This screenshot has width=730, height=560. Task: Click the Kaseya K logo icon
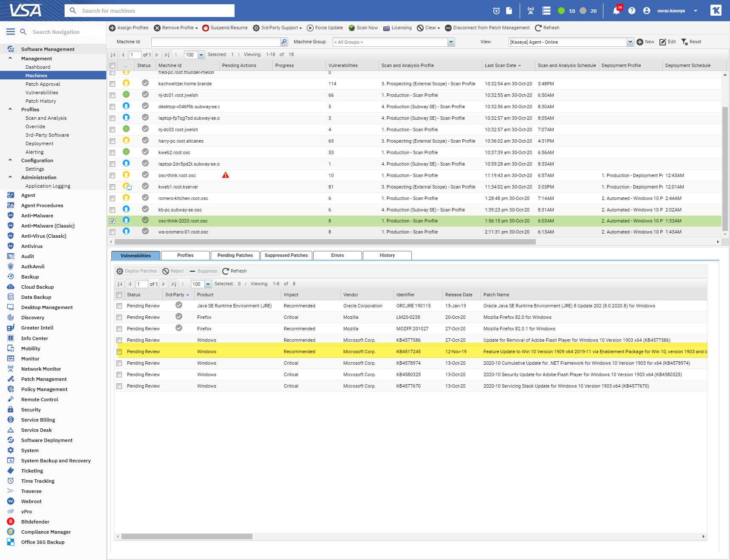[x=716, y=10]
